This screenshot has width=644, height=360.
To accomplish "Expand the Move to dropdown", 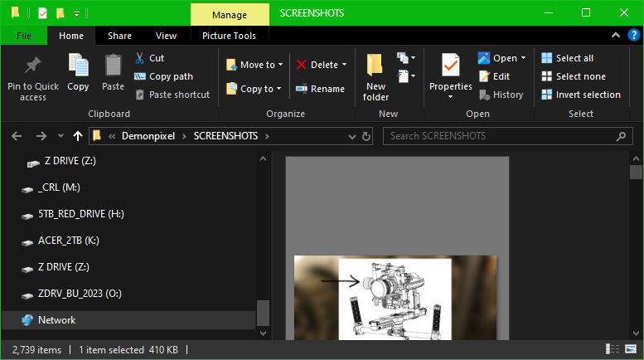I will click(280, 65).
